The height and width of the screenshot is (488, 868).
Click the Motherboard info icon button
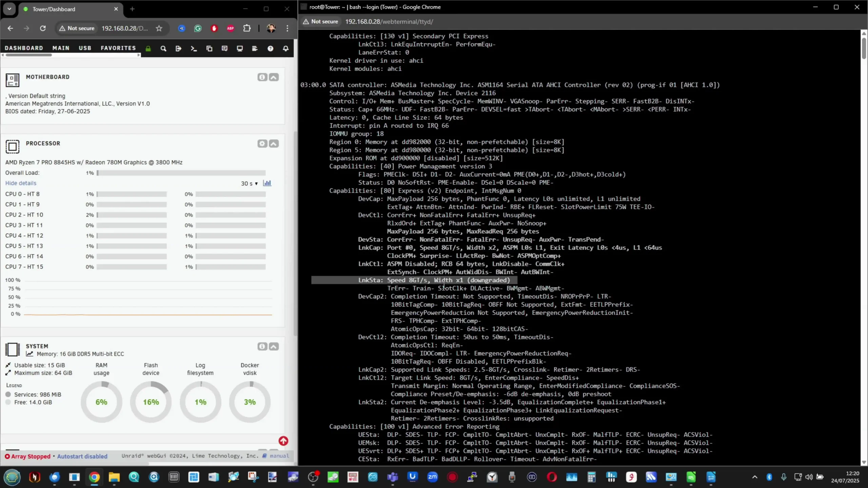(262, 77)
